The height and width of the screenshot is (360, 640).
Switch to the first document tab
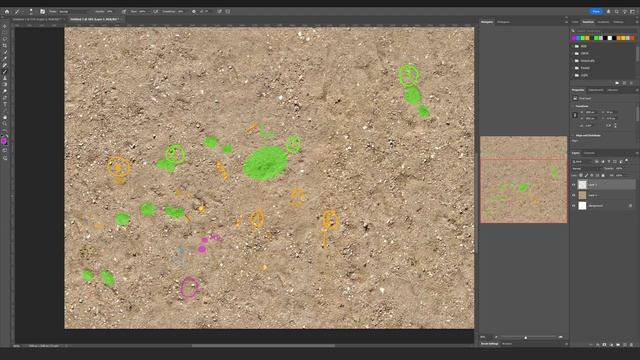point(37,19)
